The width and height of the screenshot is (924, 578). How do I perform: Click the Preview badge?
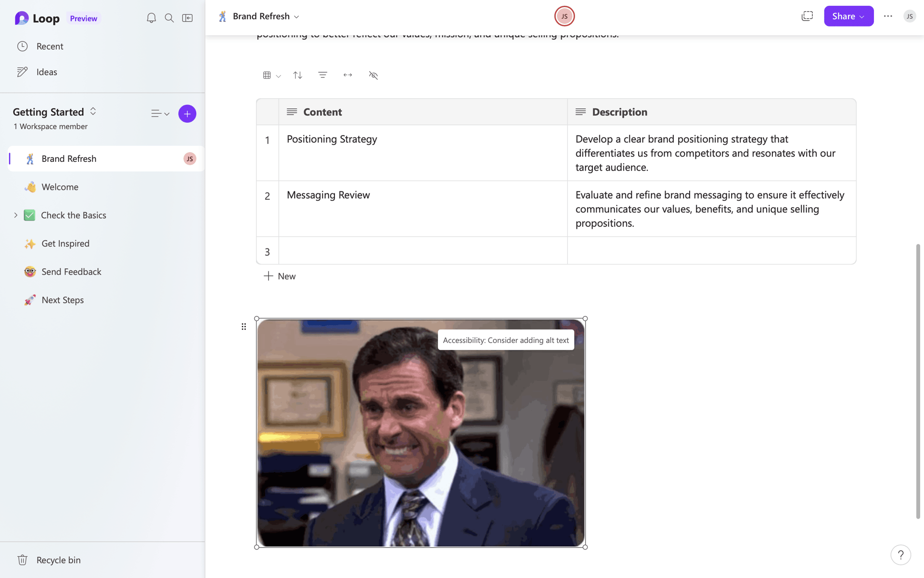(x=83, y=18)
